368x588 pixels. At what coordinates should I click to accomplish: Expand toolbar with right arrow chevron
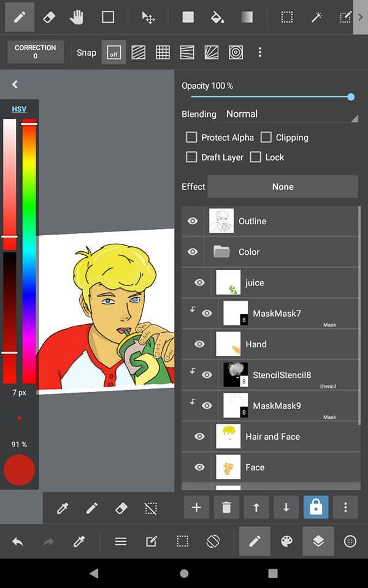(x=361, y=17)
